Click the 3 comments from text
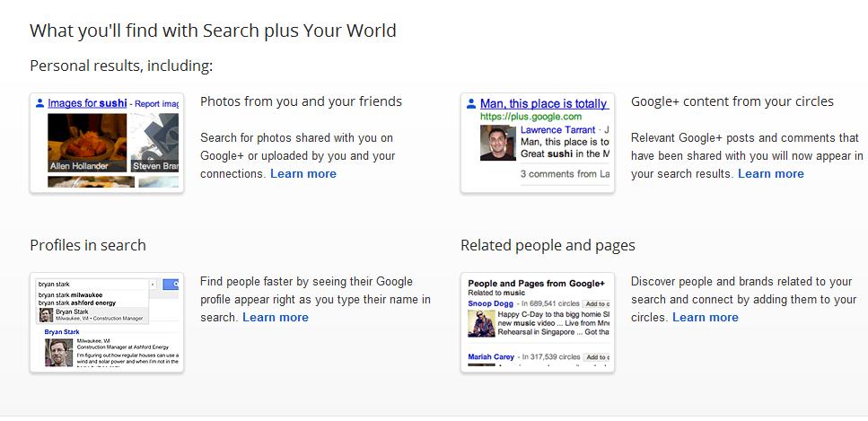Screen dimensions: 868x421 566,174
